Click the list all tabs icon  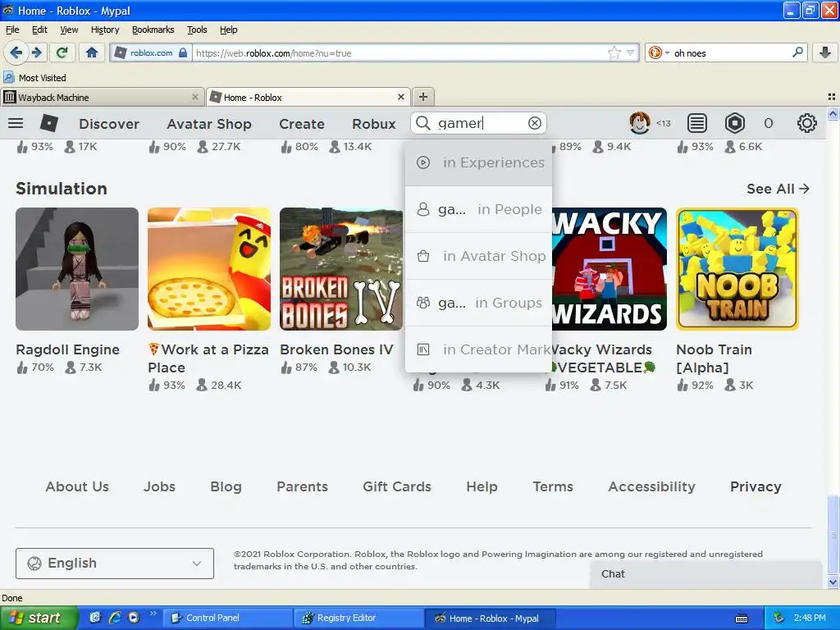click(x=832, y=97)
